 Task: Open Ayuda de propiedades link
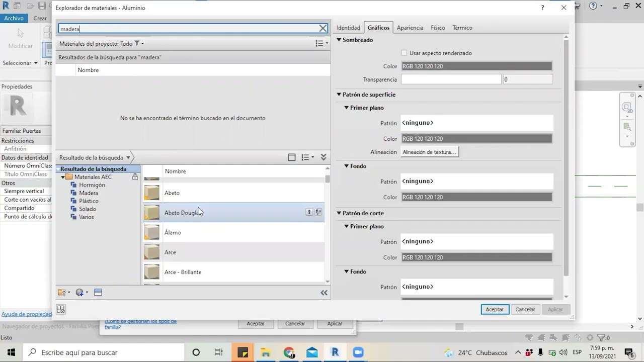click(x=26, y=314)
